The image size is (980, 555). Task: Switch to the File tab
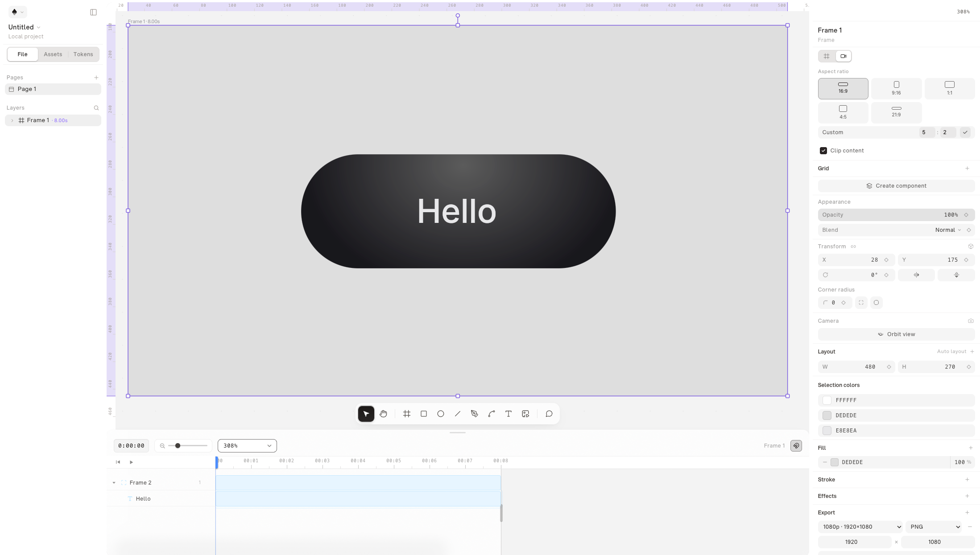click(22, 54)
